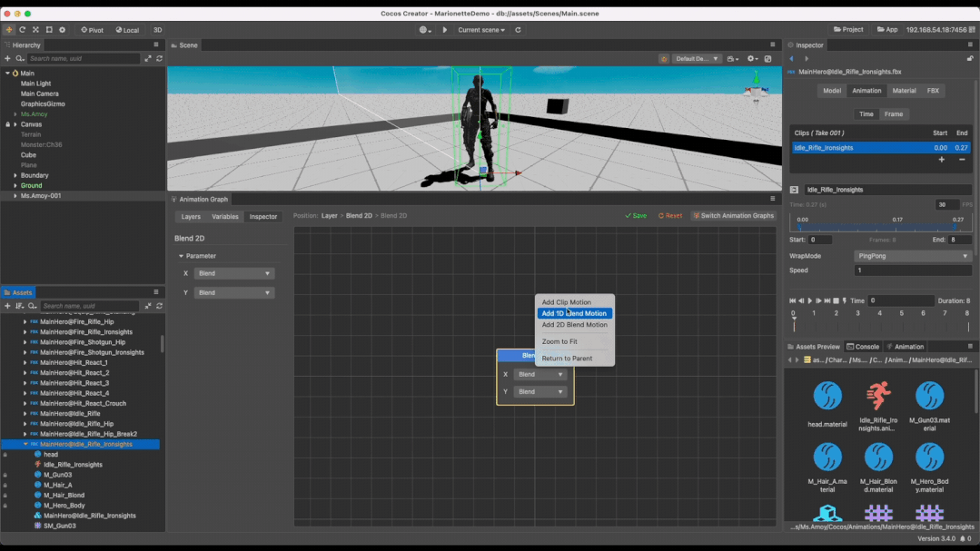This screenshot has height=551, width=980.
Task: Toggle Pivot gizmo mode
Action: point(92,29)
